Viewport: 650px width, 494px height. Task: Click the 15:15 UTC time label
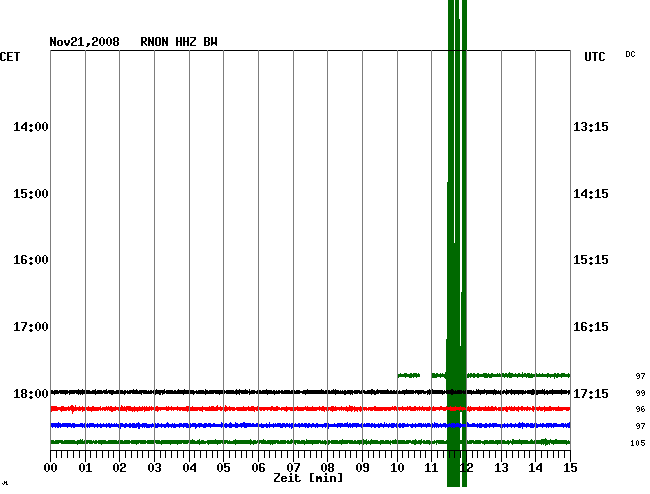point(591,260)
